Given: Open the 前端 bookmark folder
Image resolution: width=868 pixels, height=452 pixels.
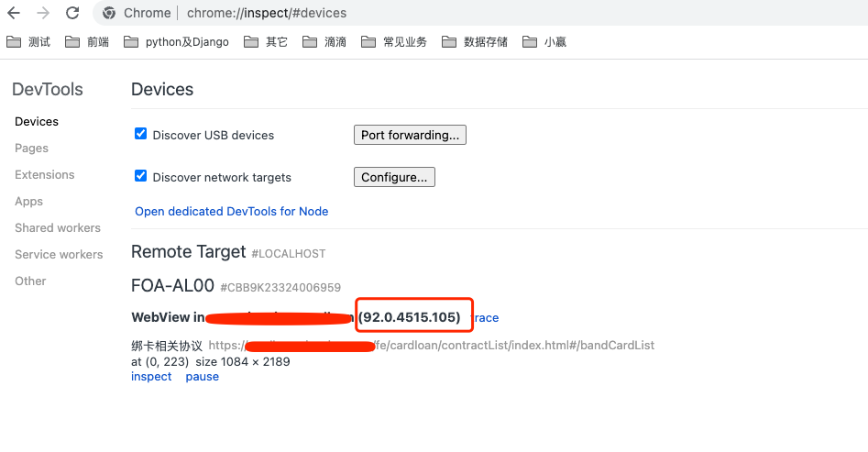Looking at the screenshot, I should [88, 41].
